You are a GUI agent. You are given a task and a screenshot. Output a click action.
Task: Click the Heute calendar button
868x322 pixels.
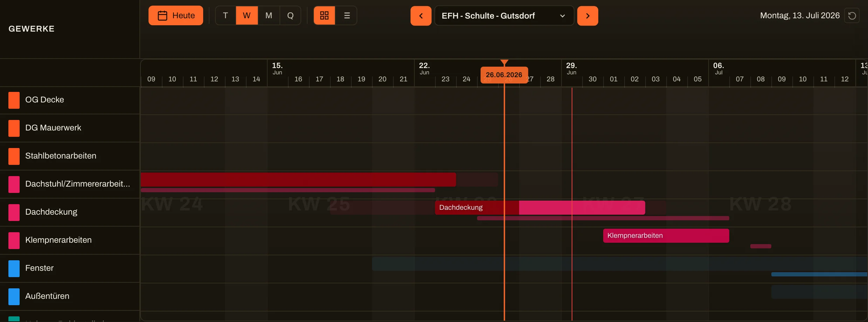click(x=175, y=15)
